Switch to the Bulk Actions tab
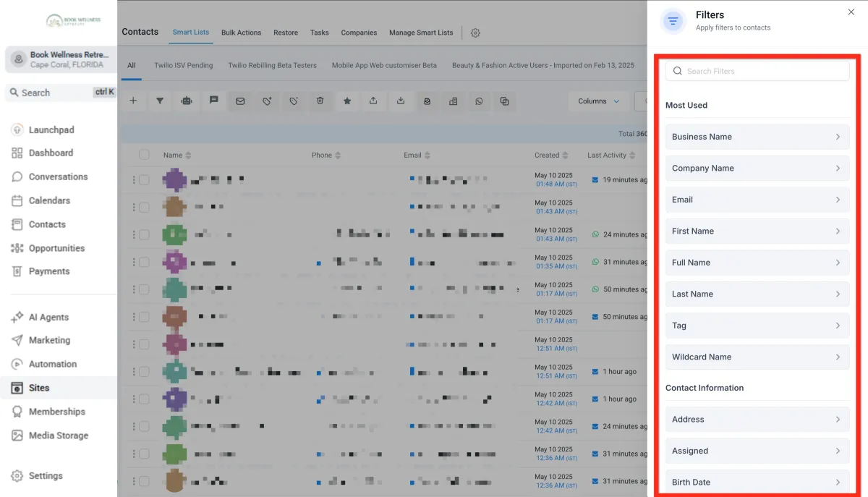Viewport: 868px width, 497px height. coord(242,33)
